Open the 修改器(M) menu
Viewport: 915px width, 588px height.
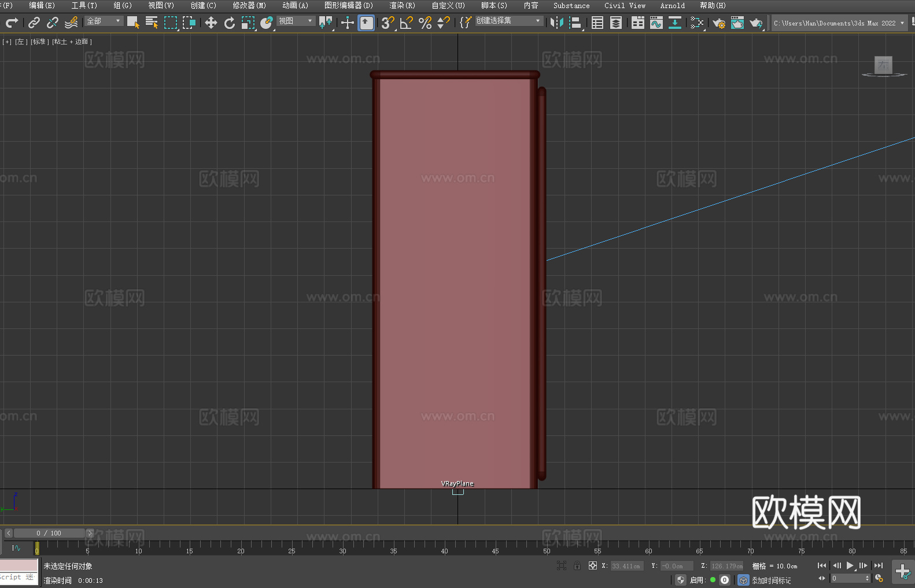coord(249,5)
